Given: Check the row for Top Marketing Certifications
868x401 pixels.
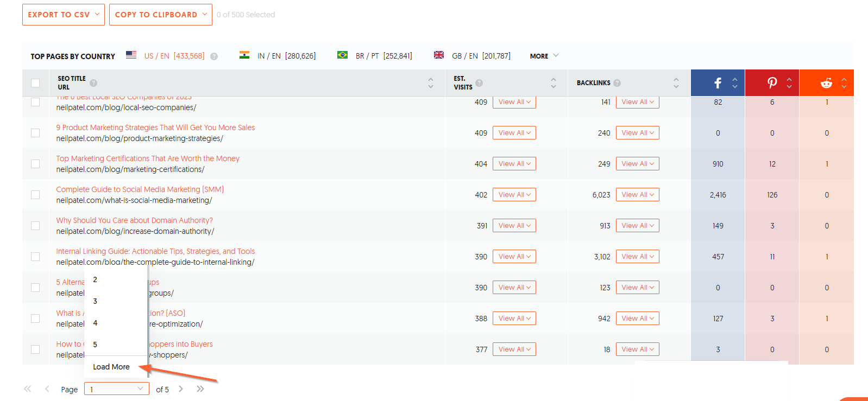Looking at the screenshot, I should [x=35, y=164].
